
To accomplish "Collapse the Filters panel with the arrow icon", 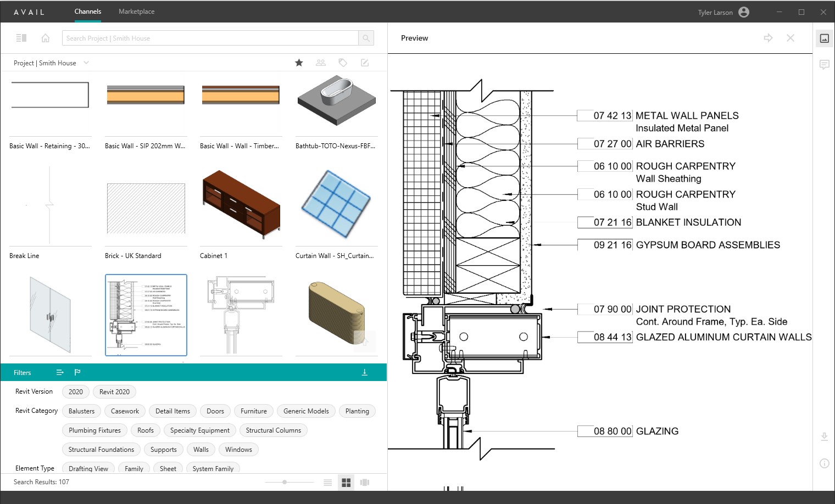I will coord(364,372).
